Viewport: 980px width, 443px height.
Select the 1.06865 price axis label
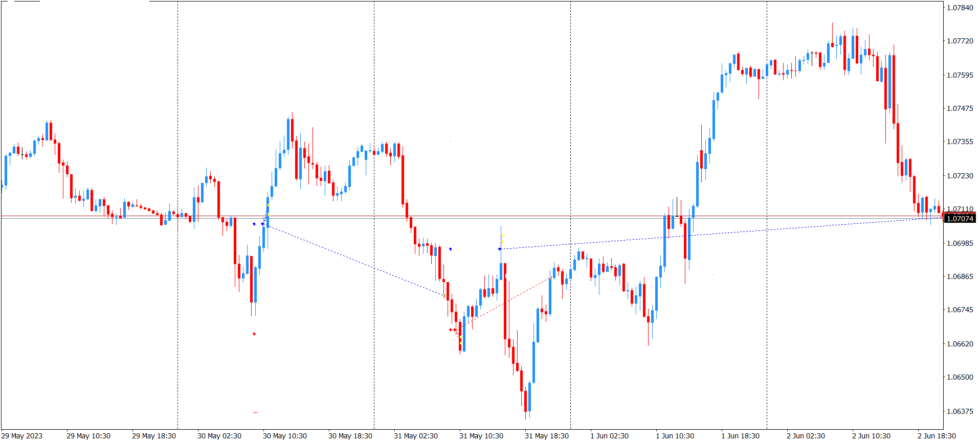pyautogui.click(x=960, y=276)
